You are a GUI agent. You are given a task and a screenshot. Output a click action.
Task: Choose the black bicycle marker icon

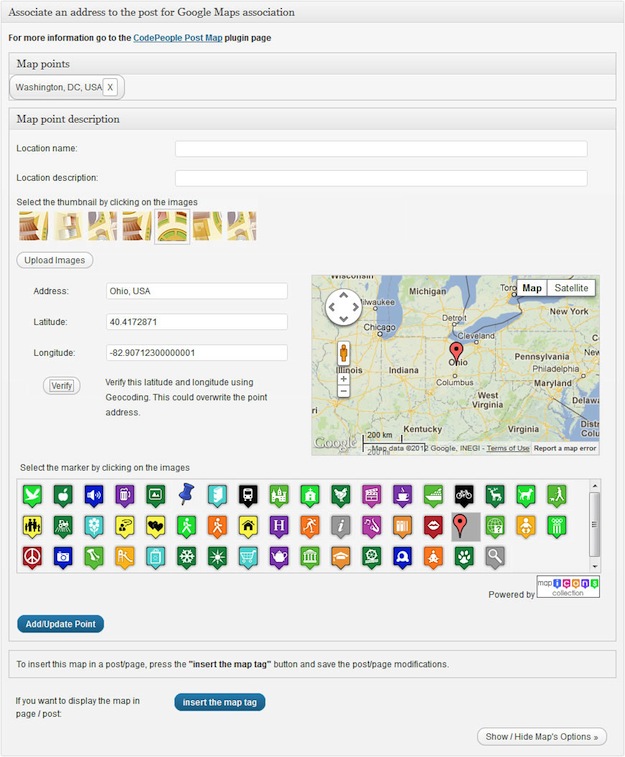click(x=463, y=493)
